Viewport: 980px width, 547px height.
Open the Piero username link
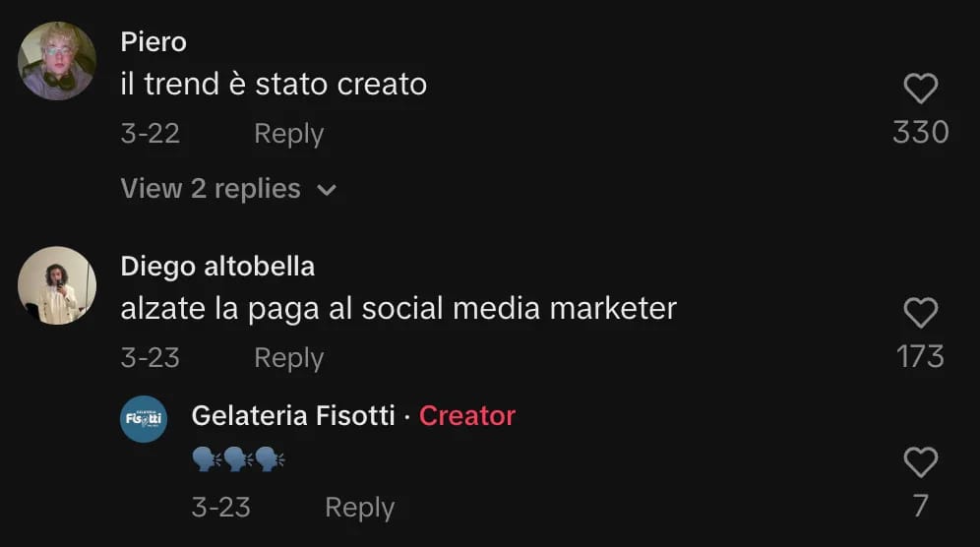coord(153,42)
